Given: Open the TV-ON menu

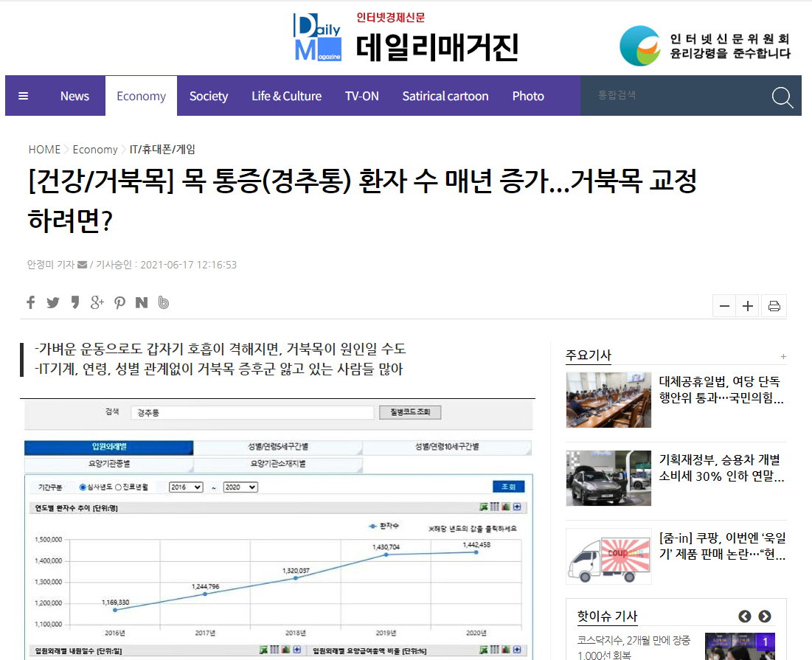Looking at the screenshot, I should tap(362, 96).
